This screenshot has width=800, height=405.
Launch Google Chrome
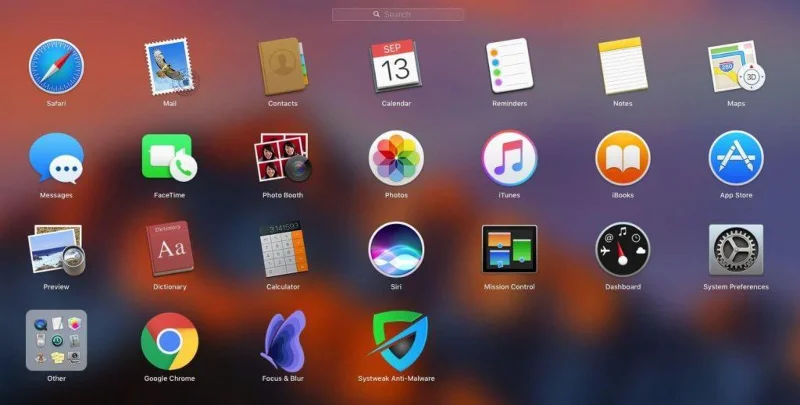169,341
